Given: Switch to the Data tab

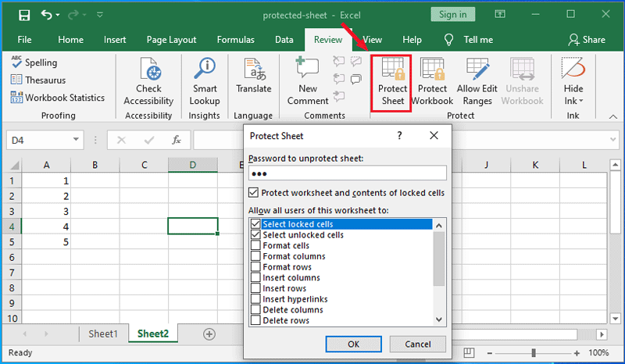Looking at the screenshot, I should (284, 40).
